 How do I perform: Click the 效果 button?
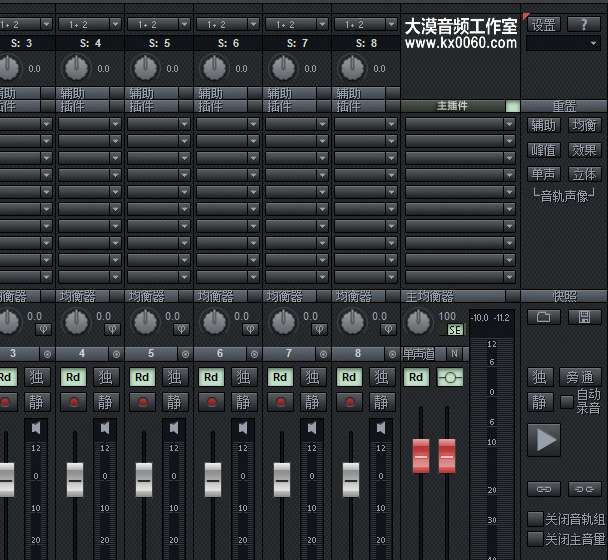584,150
